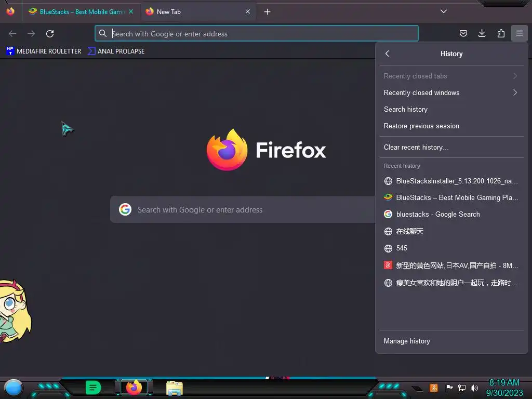The image size is (532, 399).
Task: Click the magnifier icon in address bar
Action: tap(102, 33)
